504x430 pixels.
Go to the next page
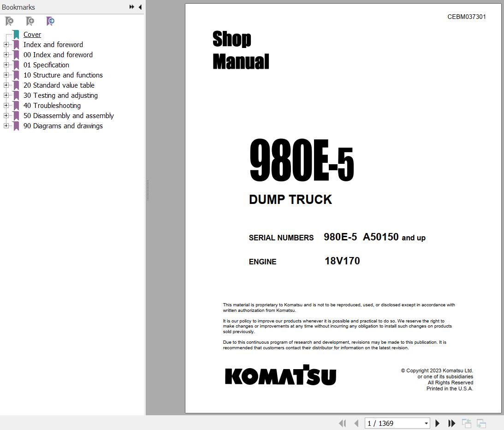pos(437,423)
